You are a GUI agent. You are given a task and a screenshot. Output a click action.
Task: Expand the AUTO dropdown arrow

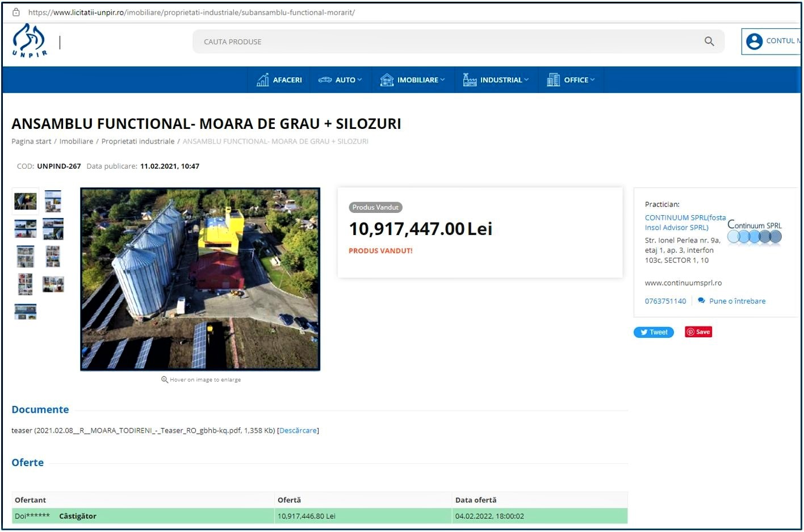click(359, 80)
